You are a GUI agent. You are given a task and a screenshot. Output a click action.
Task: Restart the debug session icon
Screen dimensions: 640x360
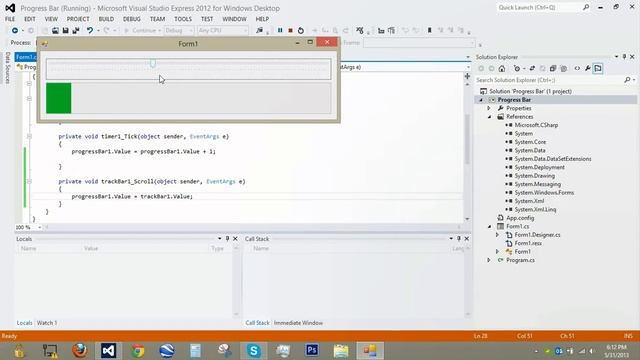click(301, 30)
